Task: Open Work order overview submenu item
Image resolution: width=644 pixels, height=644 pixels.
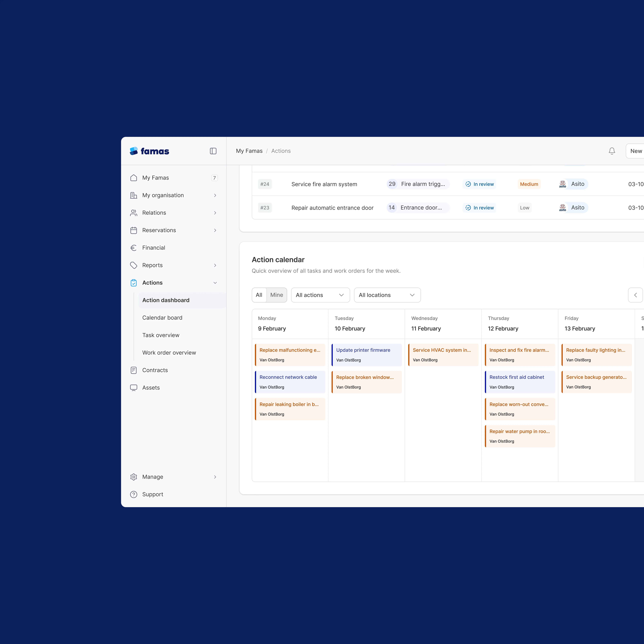Action: (169, 353)
